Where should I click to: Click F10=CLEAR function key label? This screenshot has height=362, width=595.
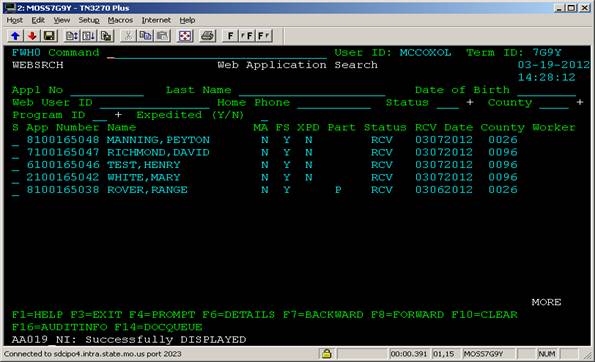[x=485, y=315]
